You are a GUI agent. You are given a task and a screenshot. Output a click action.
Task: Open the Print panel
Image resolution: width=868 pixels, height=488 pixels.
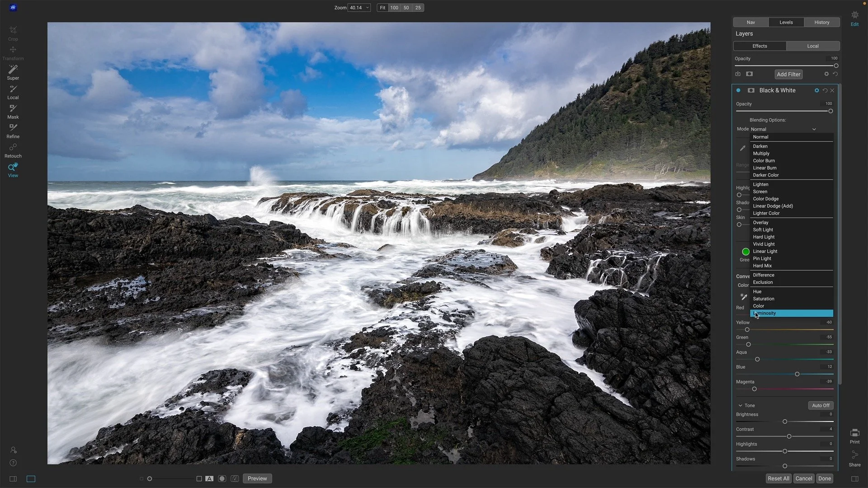[x=854, y=435]
